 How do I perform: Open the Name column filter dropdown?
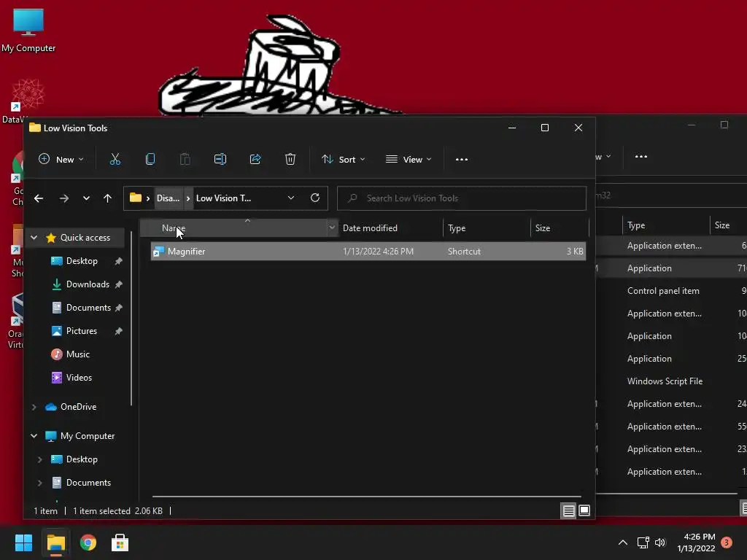pos(332,227)
